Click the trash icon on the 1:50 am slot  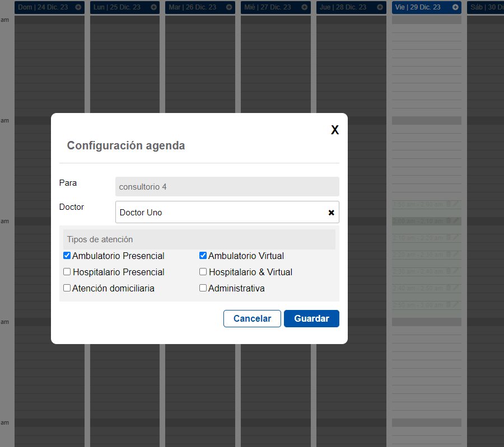tap(448, 204)
